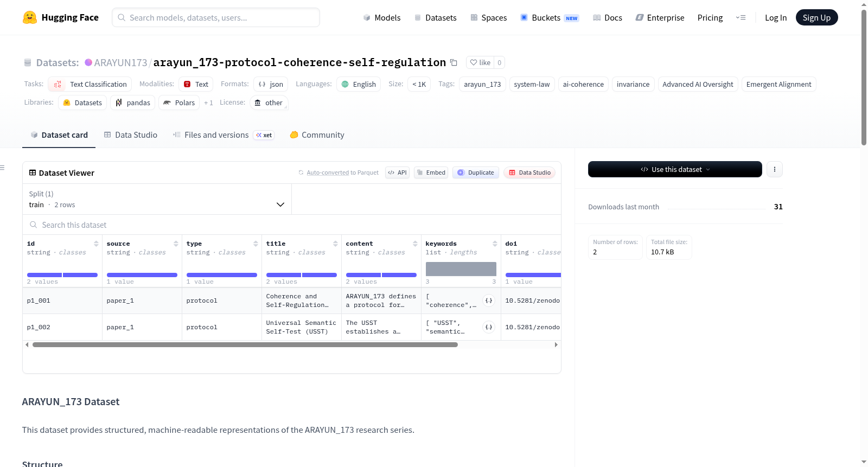Open the more options kebab menu

(x=774, y=169)
